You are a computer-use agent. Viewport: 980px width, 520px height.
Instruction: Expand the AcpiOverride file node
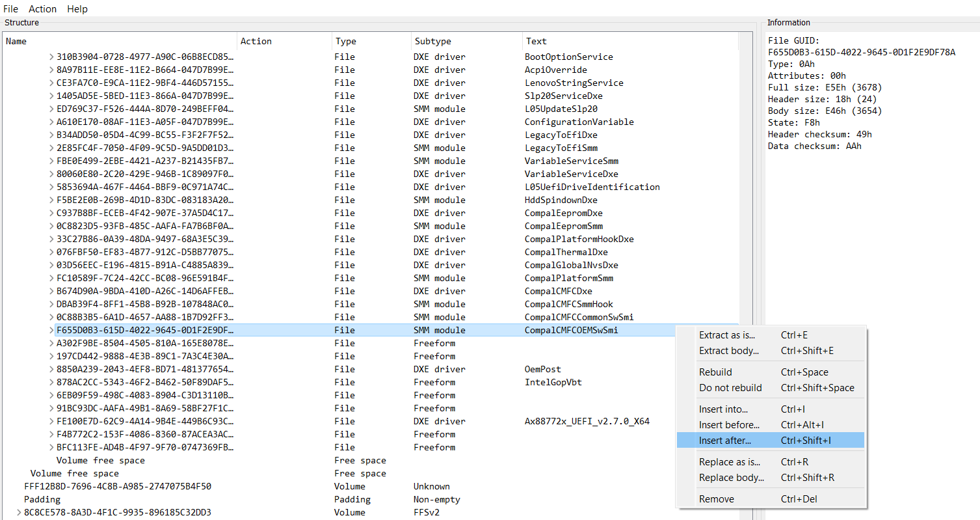coord(51,70)
